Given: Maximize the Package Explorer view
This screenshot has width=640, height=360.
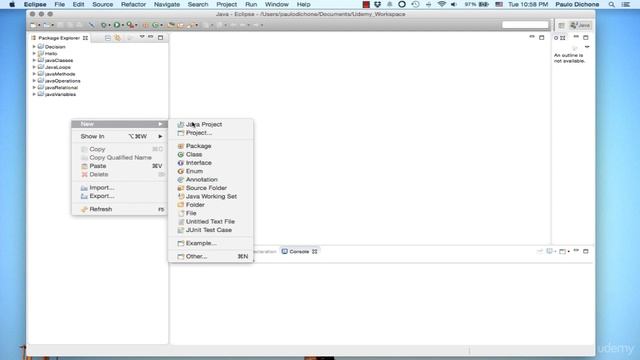Looking at the screenshot, I should click(160, 38).
